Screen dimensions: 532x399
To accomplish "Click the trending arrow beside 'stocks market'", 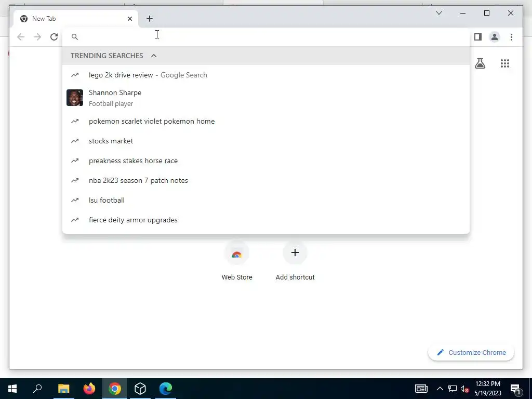I will pos(75,141).
